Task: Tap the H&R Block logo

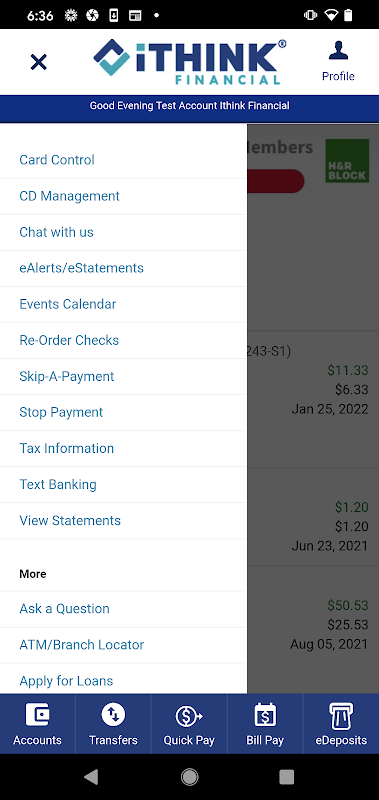Action: (x=347, y=161)
